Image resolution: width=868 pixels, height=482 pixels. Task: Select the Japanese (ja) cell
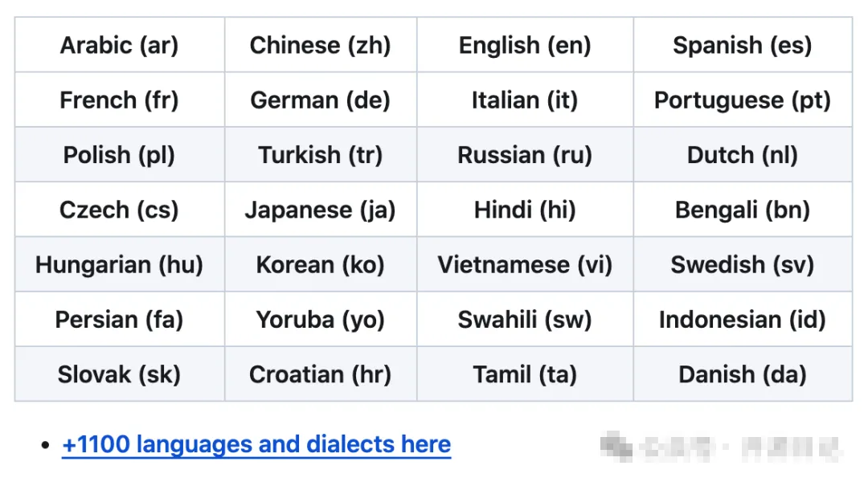[x=321, y=209]
